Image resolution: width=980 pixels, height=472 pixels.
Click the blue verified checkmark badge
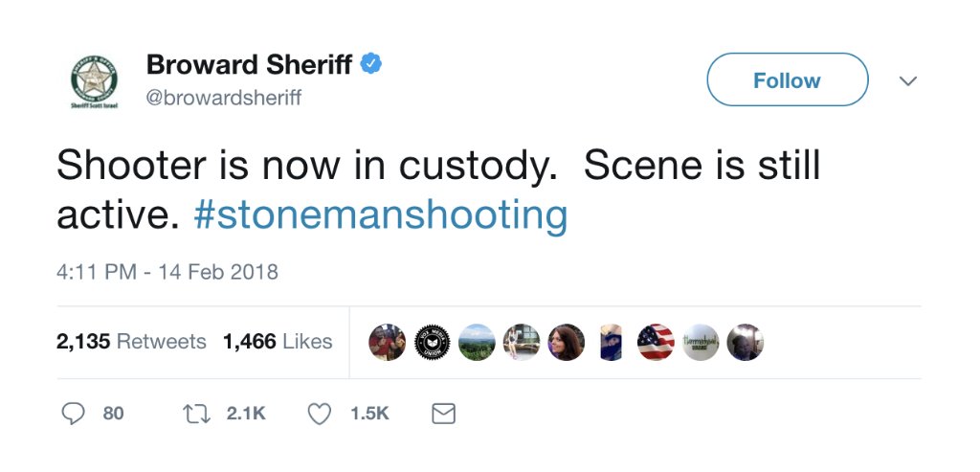[x=371, y=65]
